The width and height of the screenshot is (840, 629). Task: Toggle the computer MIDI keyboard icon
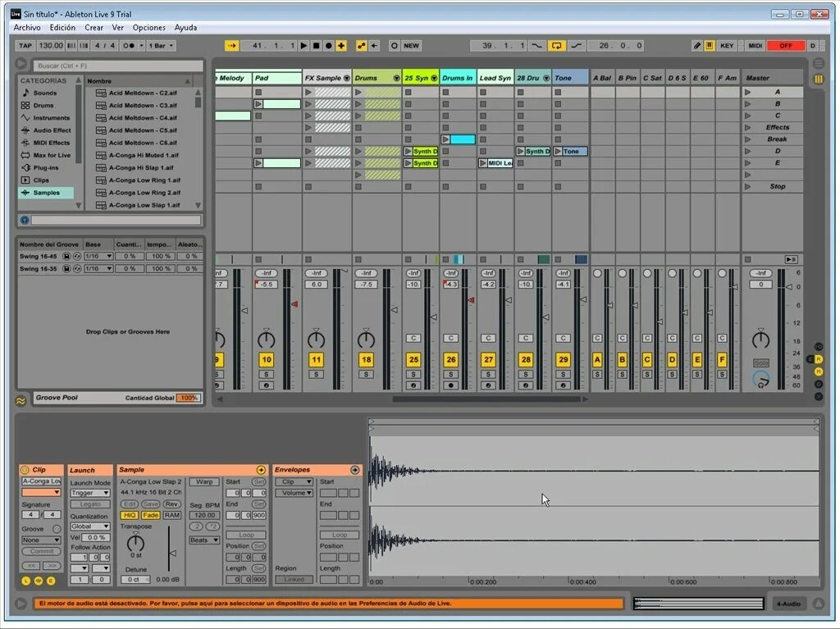point(710,46)
